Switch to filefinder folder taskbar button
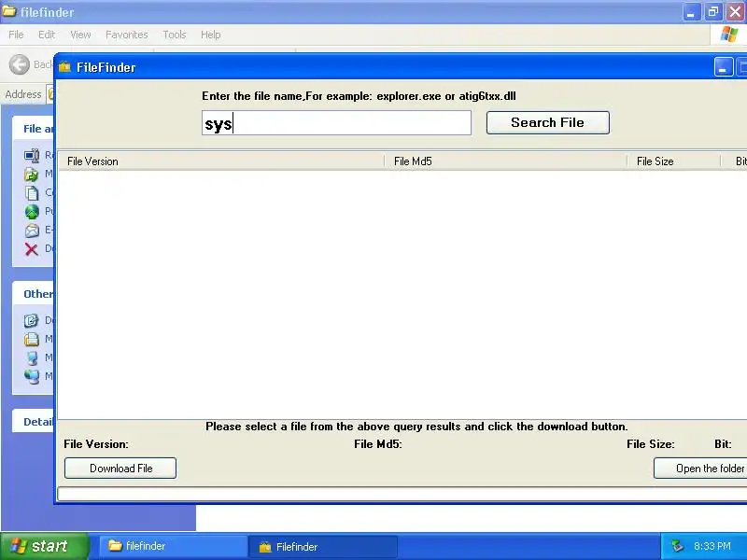This screenshot has width=747, height=560. pos(173,546)
